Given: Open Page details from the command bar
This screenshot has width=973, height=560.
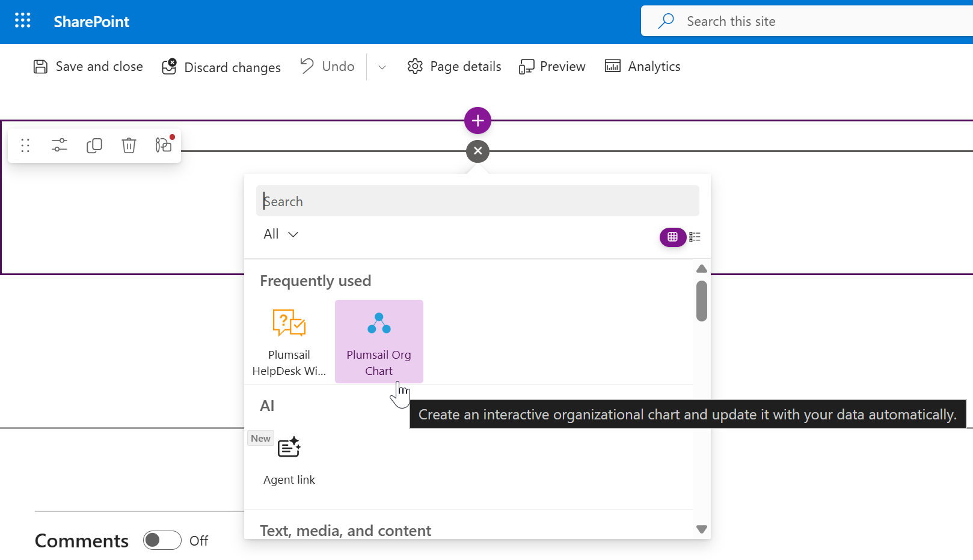Looking at the screenshot, I should (x=455, y=67).
